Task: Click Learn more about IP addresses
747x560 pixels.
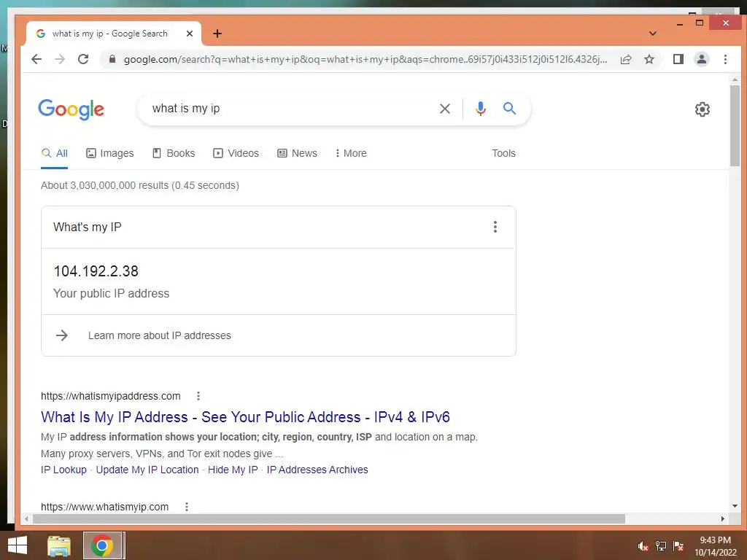Action: click(x=160, y=335)
